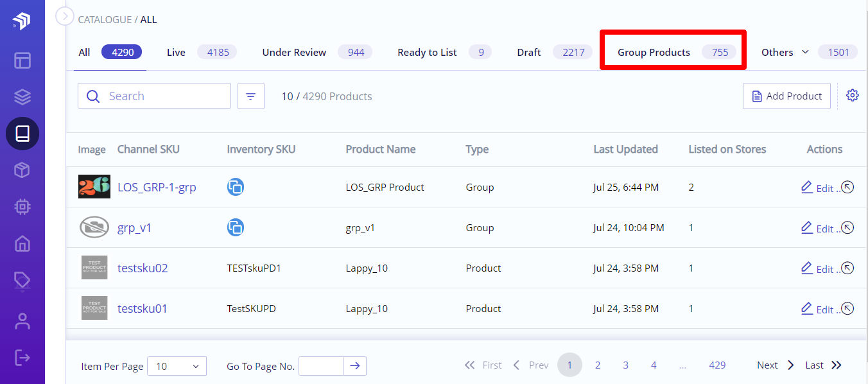
Task: Open Item Per Page dropdown
Action: (x=177, y=366)
